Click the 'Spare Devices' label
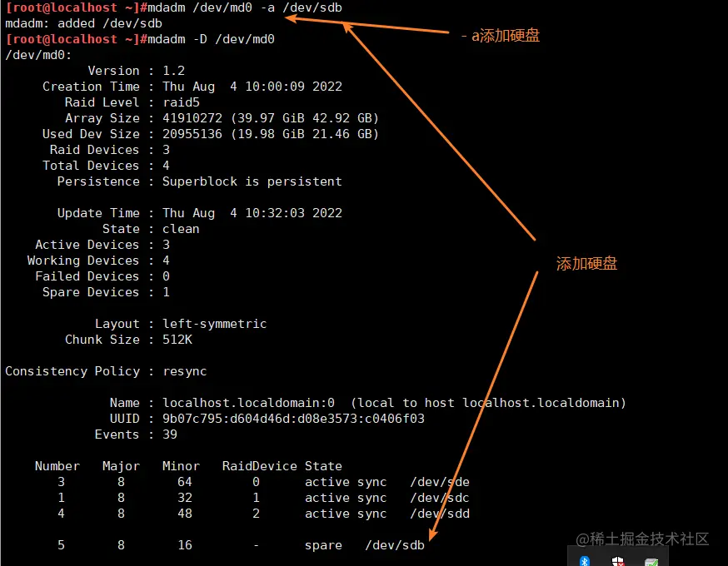728x566 pixels. tap(91, 292)
